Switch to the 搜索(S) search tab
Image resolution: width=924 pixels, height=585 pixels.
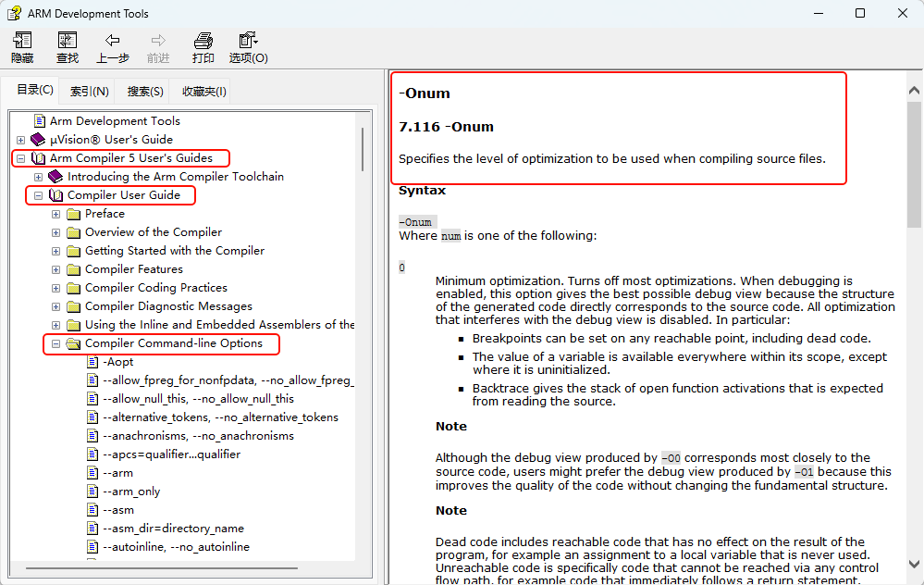click(x=145, y=91)
